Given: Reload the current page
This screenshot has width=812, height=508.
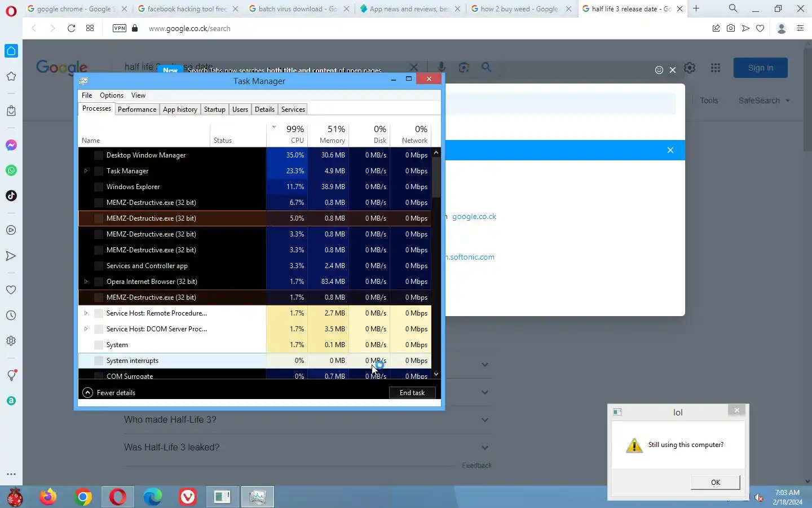Looking at the screenshot, I should tap(71, 28).
